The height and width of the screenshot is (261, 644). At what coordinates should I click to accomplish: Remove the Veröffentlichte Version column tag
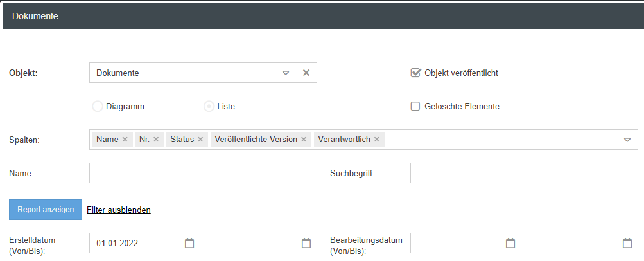point(304,139)
